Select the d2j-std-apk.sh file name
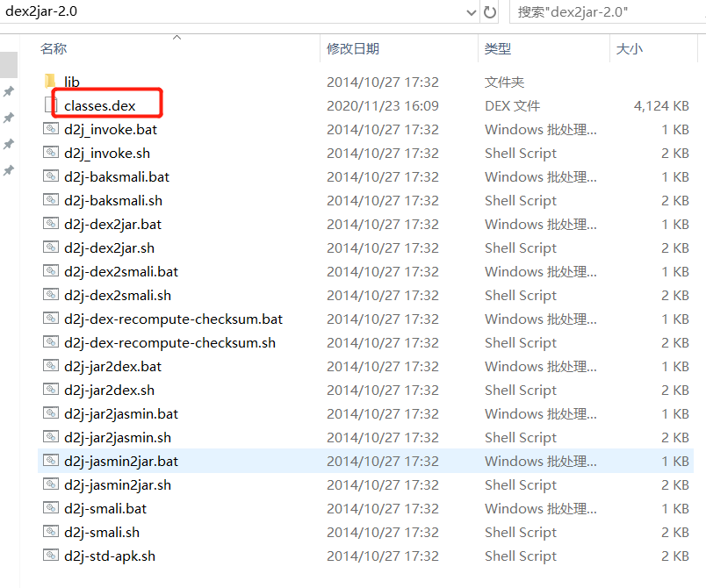 [x=110, y=556]
